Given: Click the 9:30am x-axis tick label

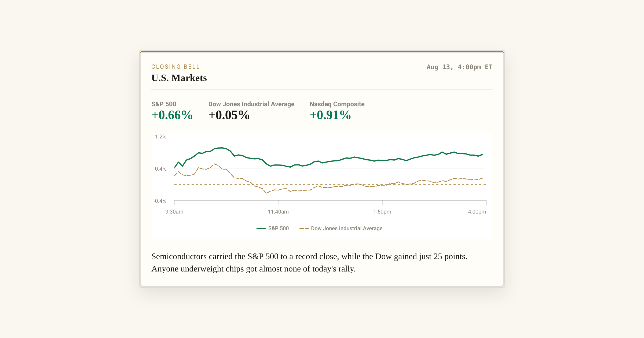Looking at the screenshot, I should coord(174,212).
